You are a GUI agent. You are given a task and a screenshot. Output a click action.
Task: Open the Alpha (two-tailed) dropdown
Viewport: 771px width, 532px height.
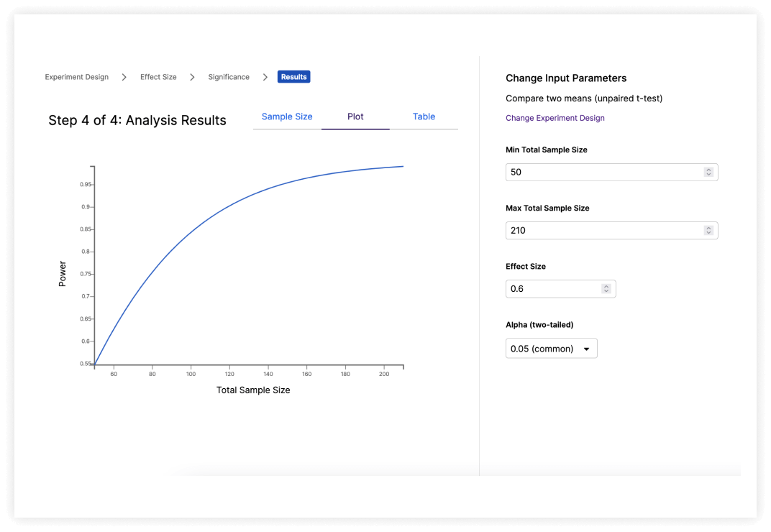551,349
